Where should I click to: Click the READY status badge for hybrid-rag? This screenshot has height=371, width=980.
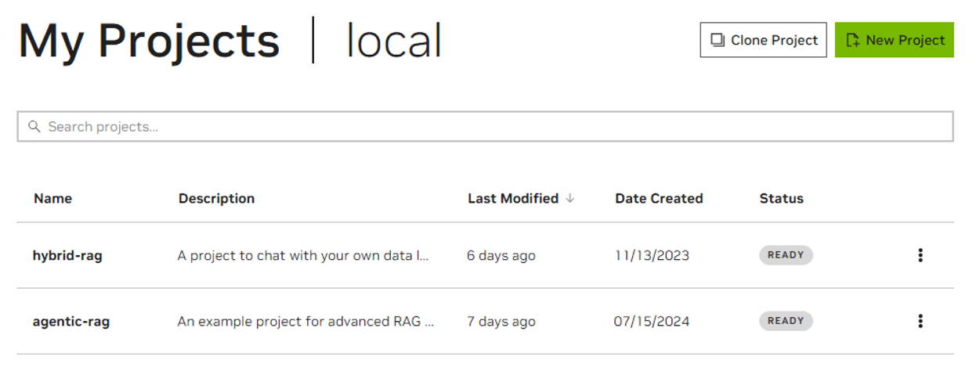click(x=786, y=255)
